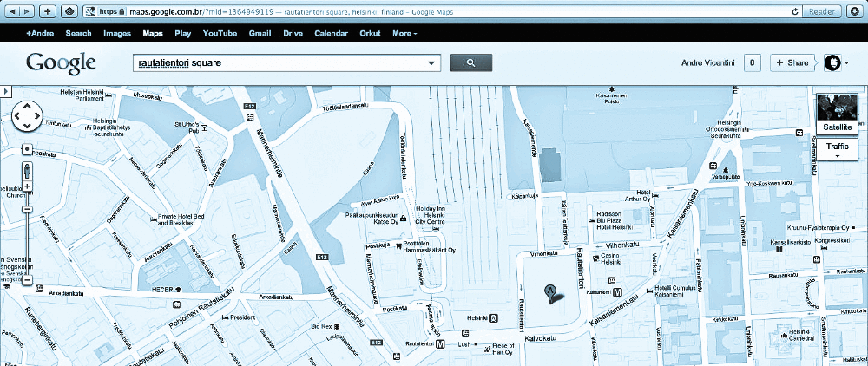The image size is (868, 366).
Task: Toggle Safari Reader mode
Action: tap(821, 11)
